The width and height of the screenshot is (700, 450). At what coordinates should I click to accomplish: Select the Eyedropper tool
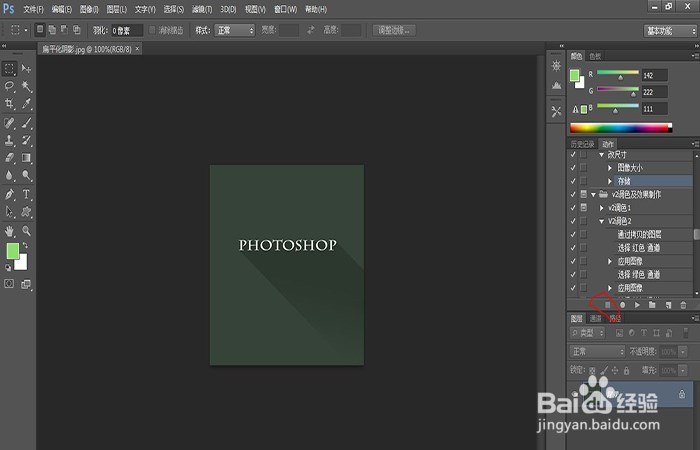(26, 104)
